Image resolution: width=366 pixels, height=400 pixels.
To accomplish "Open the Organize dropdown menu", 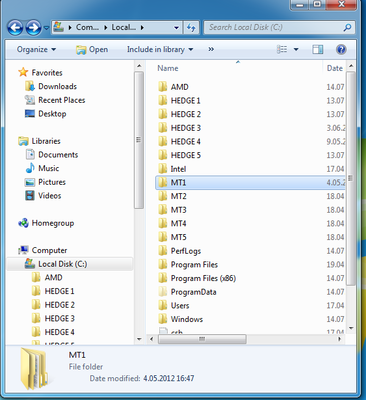I will coord(36,49).
